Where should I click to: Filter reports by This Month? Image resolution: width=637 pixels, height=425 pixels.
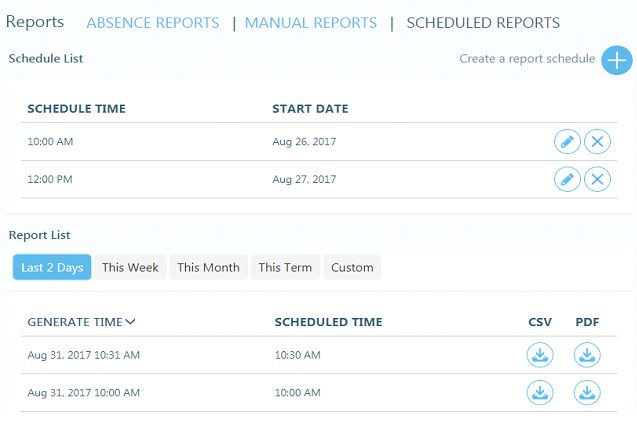[x=208, y=267]
